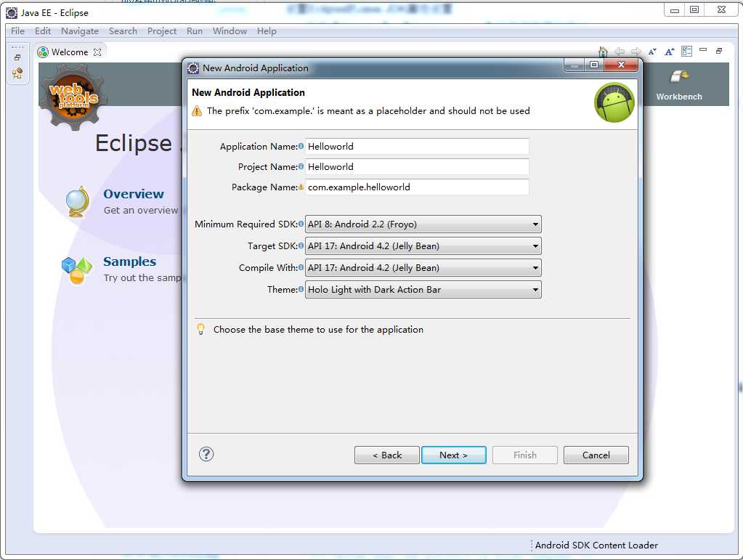Click the Eclipse icon in main title bar
Image resolution: width=743 pixels, height=560 pixels.
pyautogui.click(x=12, y=13)
